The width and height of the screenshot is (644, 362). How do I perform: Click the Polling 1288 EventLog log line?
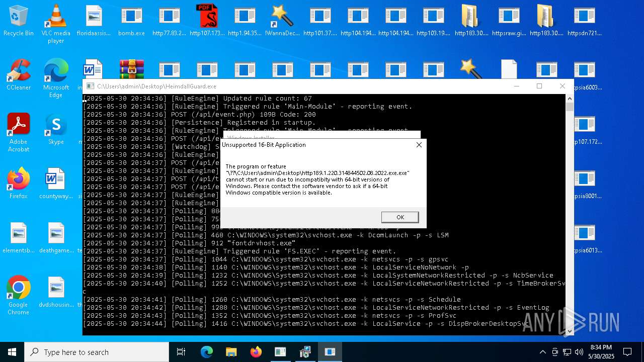316,308
